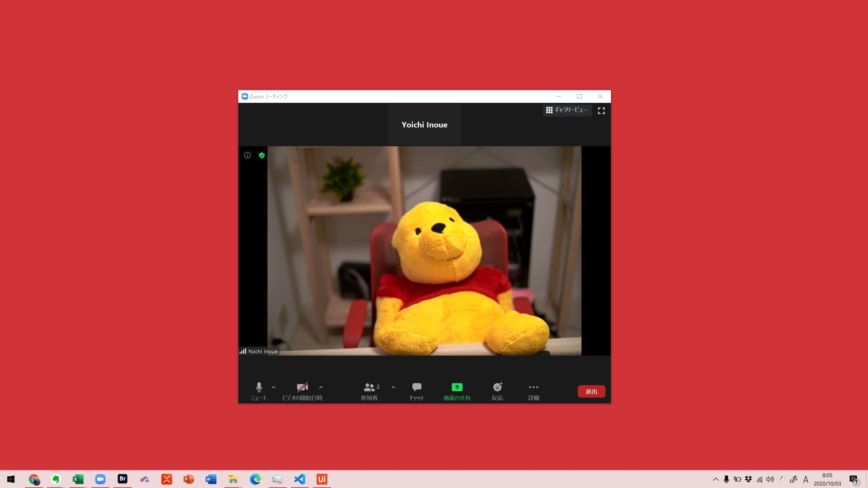The image size is (868, 488).
Task: Expand audio options arrow next to Mute
Action: pyautogui.click(x=274, y=387)
